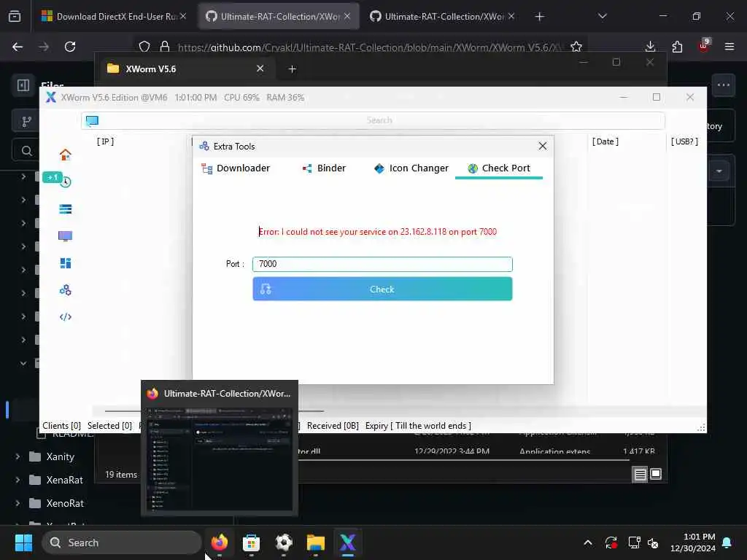Switch to the Downloader tab
This screenshot has height=560, width=747.
click(x=236, y=168)
